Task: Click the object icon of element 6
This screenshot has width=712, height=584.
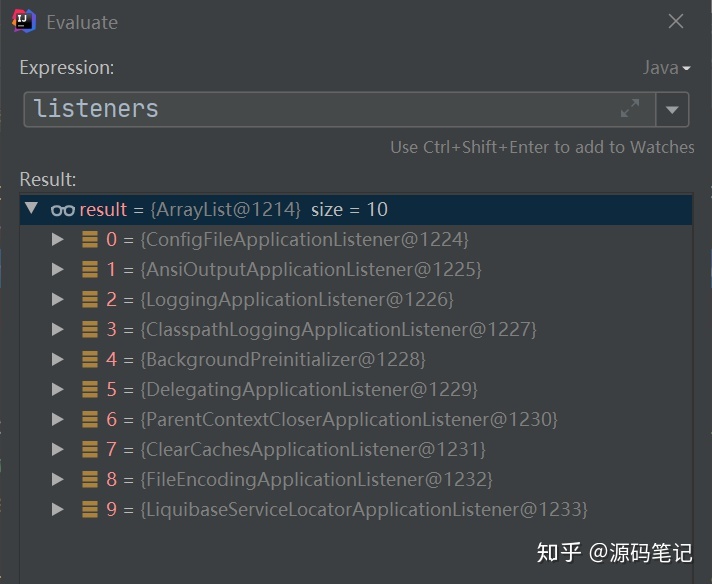Action: [x=90, y=419]
